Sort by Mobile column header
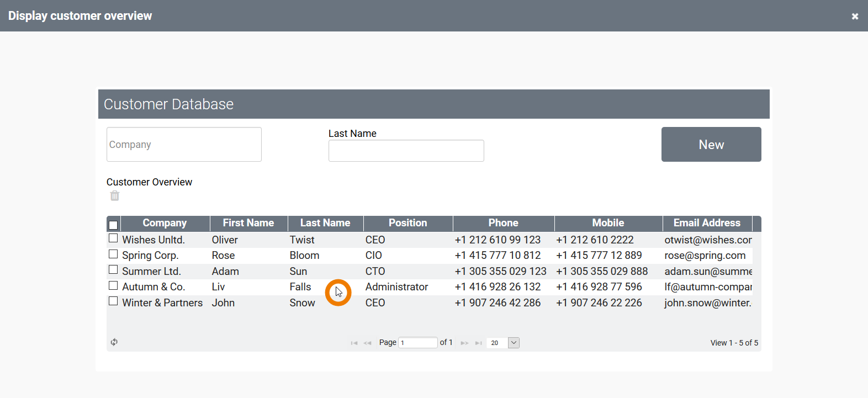Image resolution: width=868 pixels, height=398 pixels. tap(608, 223)
